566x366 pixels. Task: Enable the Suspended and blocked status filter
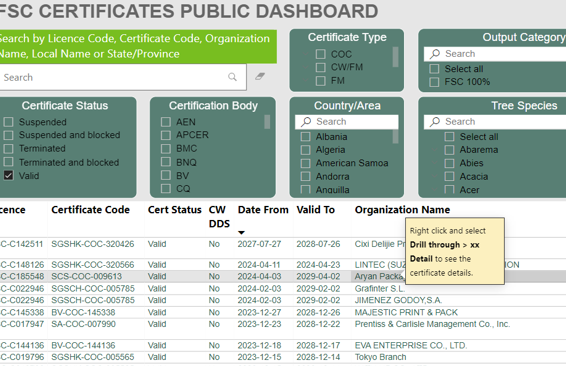8,135
